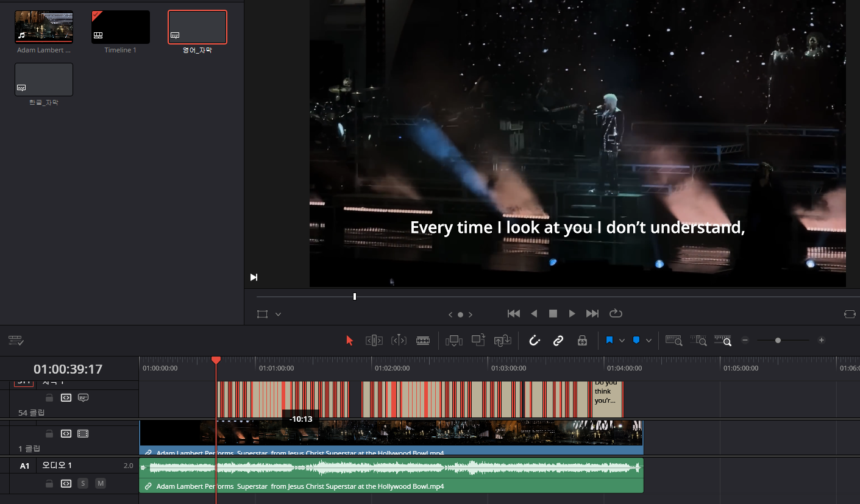
Task: Toggle subtitle track visibility caption icon
Action: (84, 397)
